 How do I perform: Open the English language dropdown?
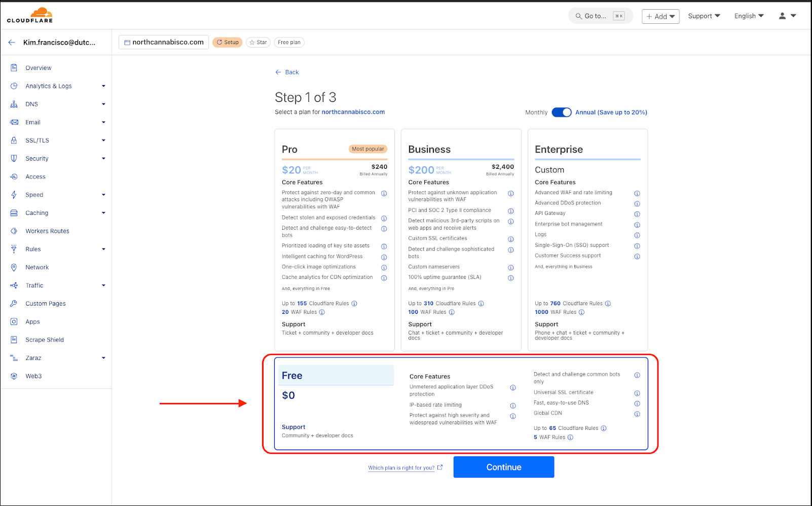(749, 16)
